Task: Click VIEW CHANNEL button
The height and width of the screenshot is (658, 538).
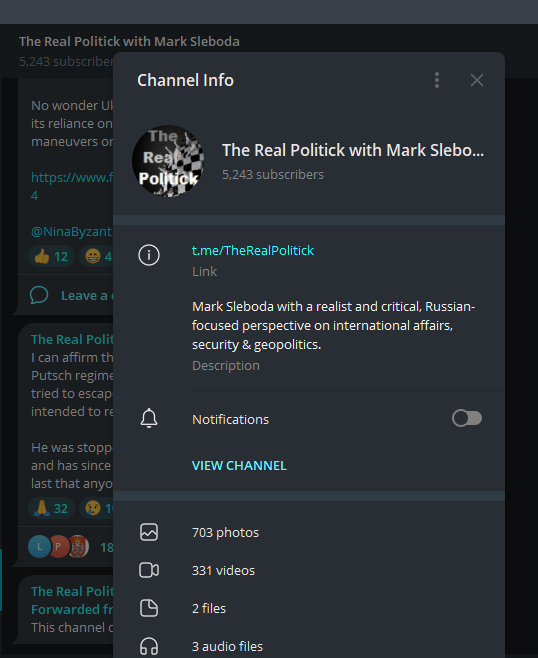Action: click(239, 465)
